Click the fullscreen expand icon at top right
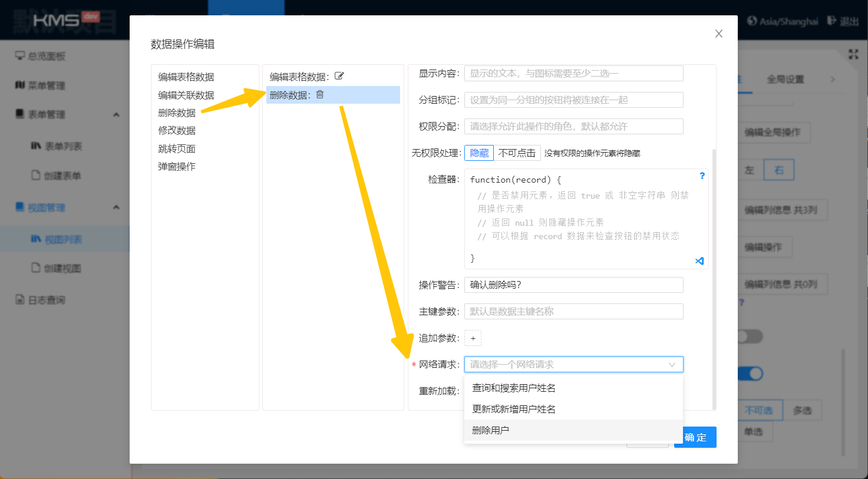868x479 pixels. [853, 54]
